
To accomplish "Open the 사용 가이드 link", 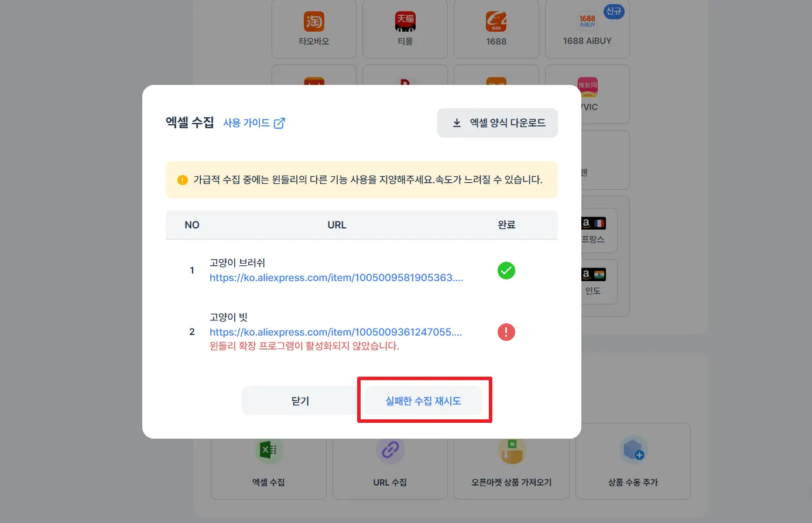I will click(x=246, y=123).
